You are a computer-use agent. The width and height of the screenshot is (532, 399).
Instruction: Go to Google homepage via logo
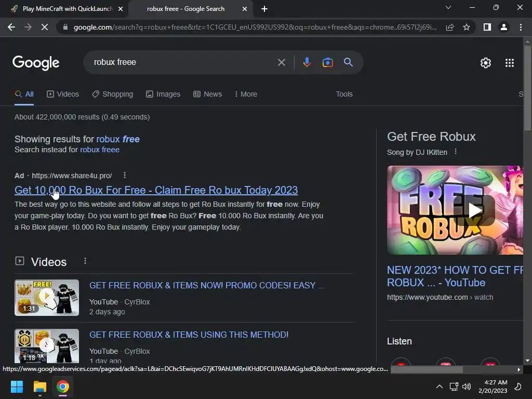(x=36, y=63)
